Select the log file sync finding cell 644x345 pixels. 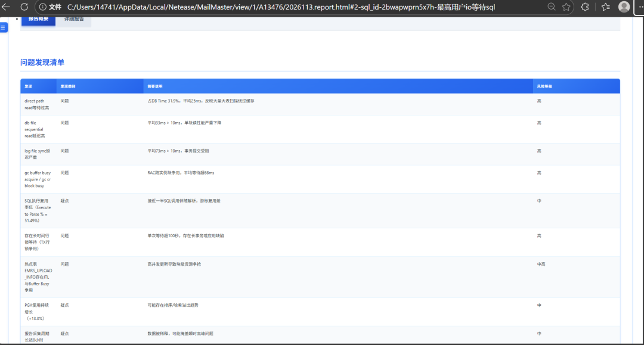38,154
